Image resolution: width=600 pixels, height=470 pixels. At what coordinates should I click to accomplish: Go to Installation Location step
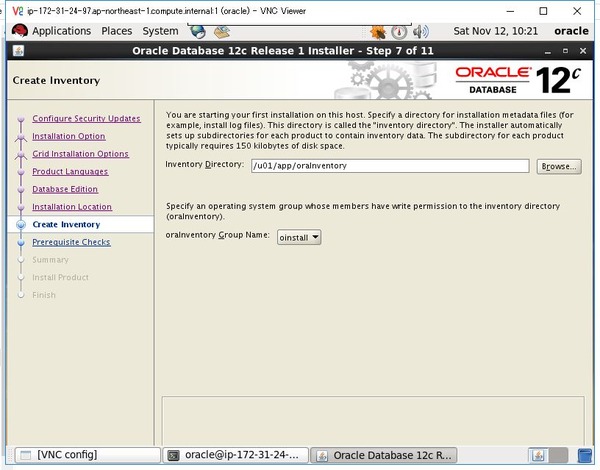[72, 207]
